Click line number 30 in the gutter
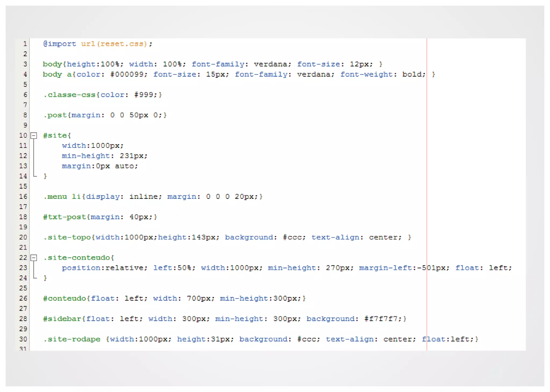550x392 pixels. (x=23, y=339)
